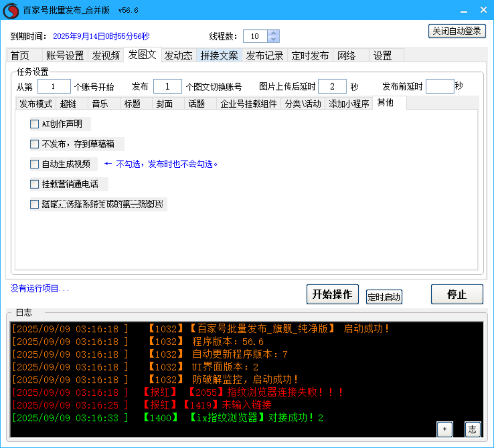
Task: Check the 挂载营销通电话 option
Action: (34, 184)
